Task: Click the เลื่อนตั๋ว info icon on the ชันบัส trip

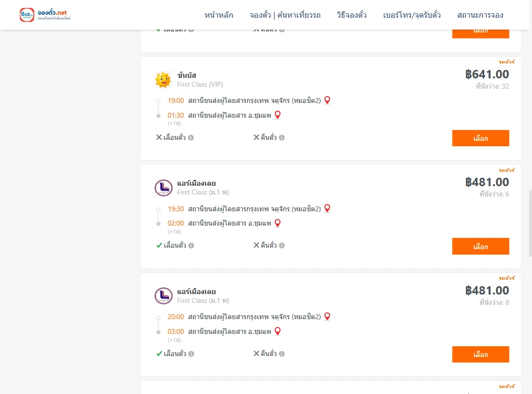Action: click(191, 137)
